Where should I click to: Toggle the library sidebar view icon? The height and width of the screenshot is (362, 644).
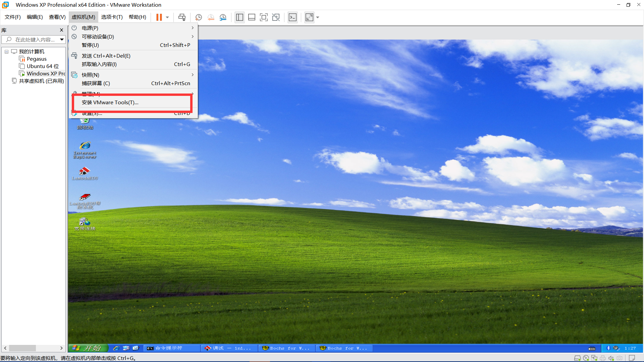click(239, 17)
